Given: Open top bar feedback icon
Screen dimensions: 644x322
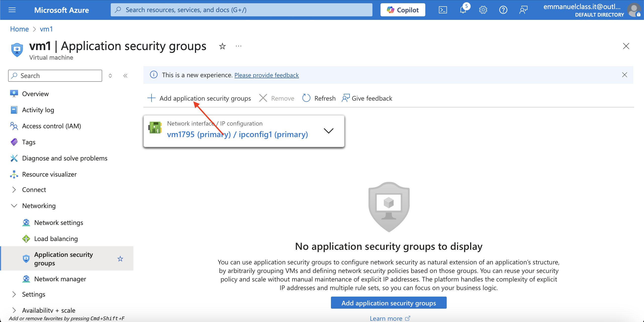Looking at the screenshot, I should [x=523, y=10].
